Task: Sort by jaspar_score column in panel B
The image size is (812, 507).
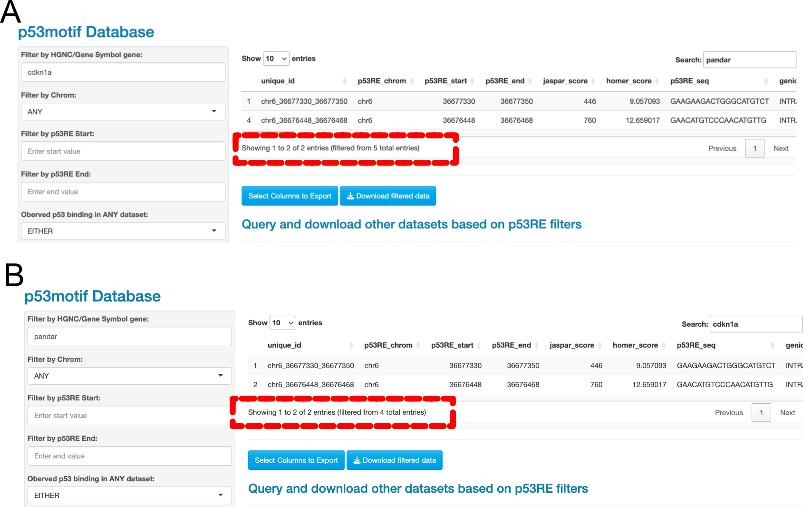Action: [576, 345]
